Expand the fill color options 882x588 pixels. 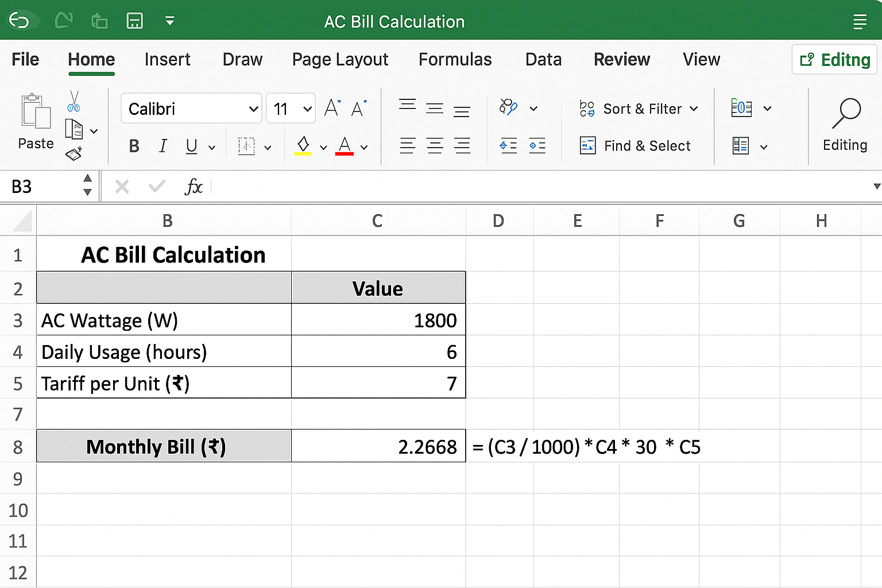(323, 146)
